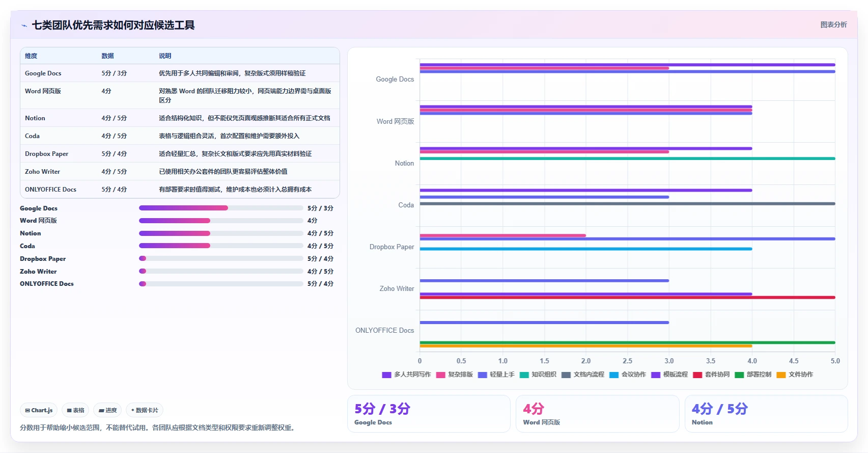Hide the 模板流程 dataset via legend
The height and width of the screenshot is (453, 868).
(669, 375)
